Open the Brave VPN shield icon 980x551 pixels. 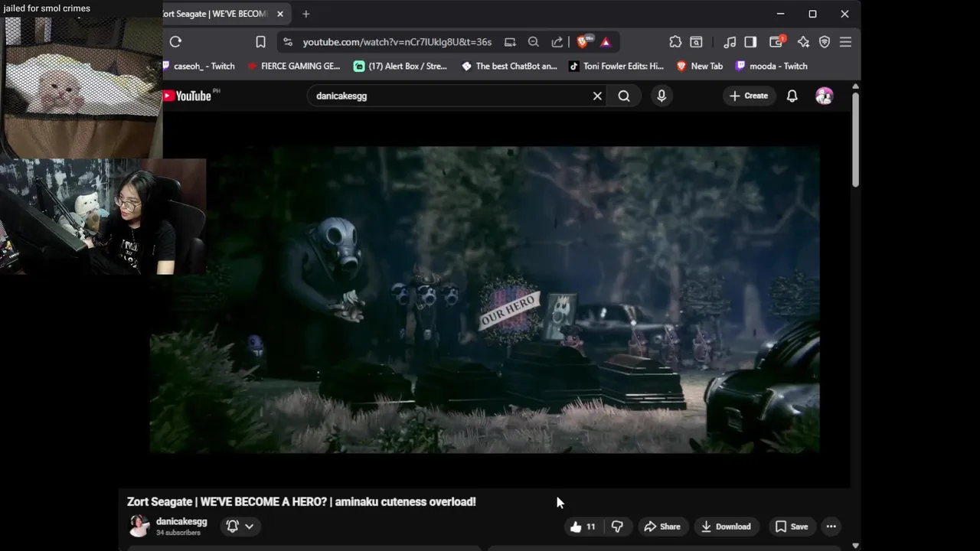[x=825, y=42]
